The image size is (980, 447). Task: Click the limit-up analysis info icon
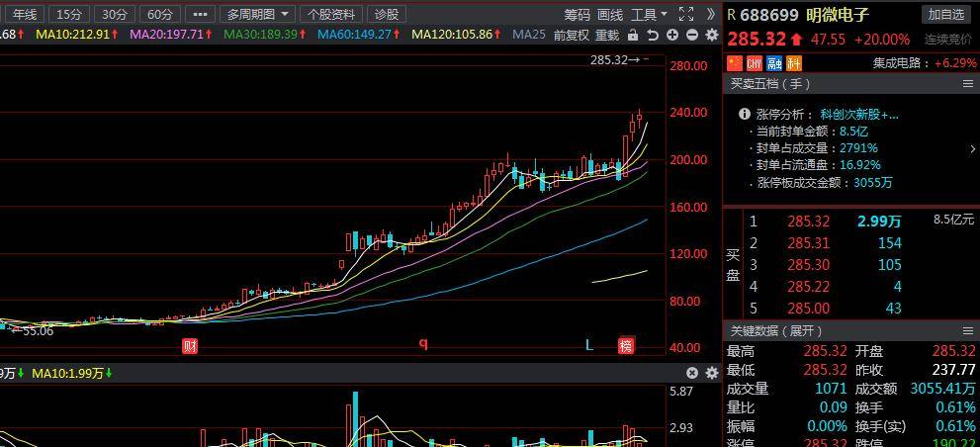click(747, 115)
